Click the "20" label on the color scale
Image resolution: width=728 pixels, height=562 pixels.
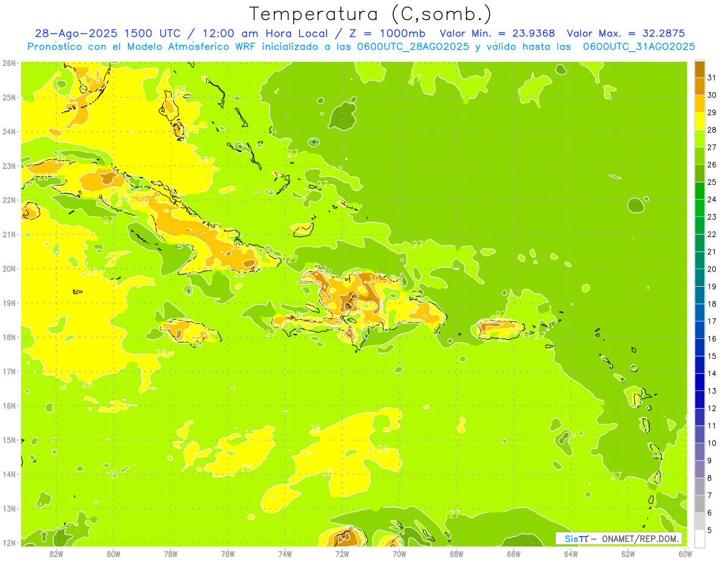pyautogui.click(x=712, y=269)
